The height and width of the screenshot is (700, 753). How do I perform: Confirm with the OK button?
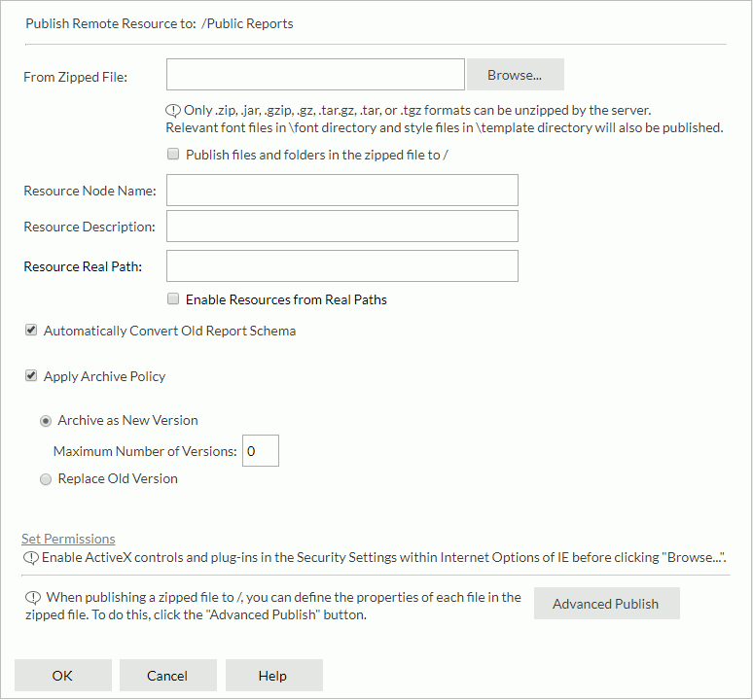pos(62,676)
